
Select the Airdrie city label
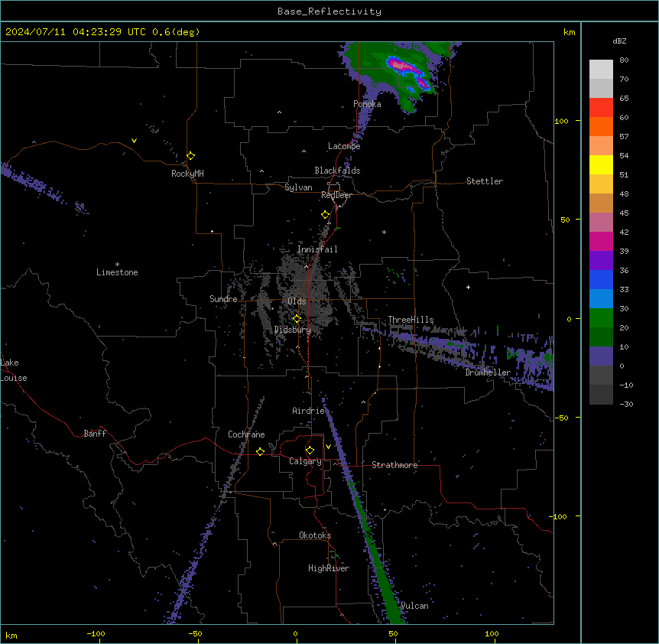click(309, 411)
